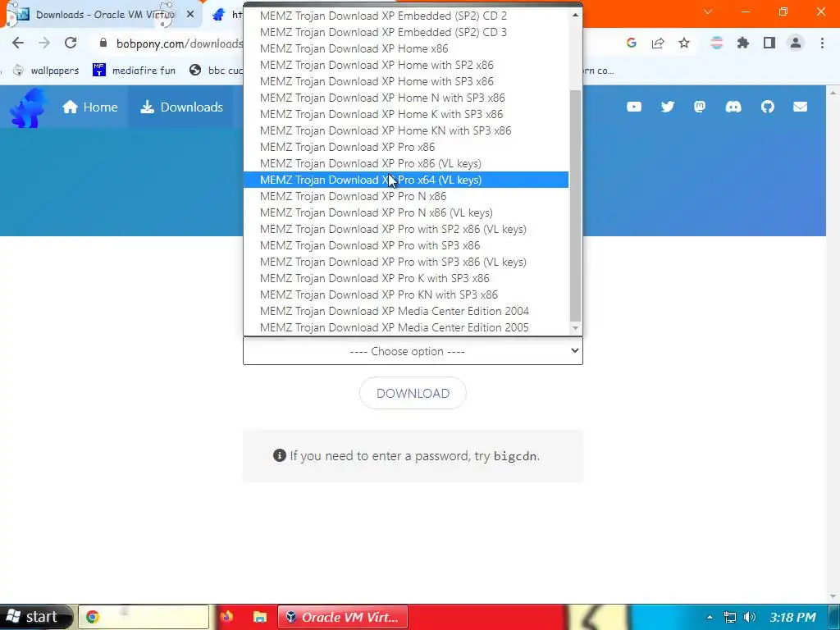The image size is (840, 630).
Task: Switch to Oracle VM VirtualBox taskbar item
Action: pos(343,617)
